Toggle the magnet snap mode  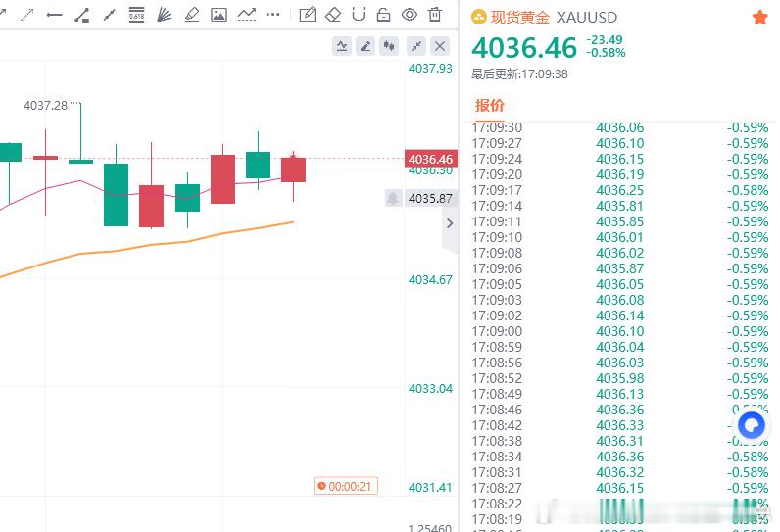coord(359,15)
